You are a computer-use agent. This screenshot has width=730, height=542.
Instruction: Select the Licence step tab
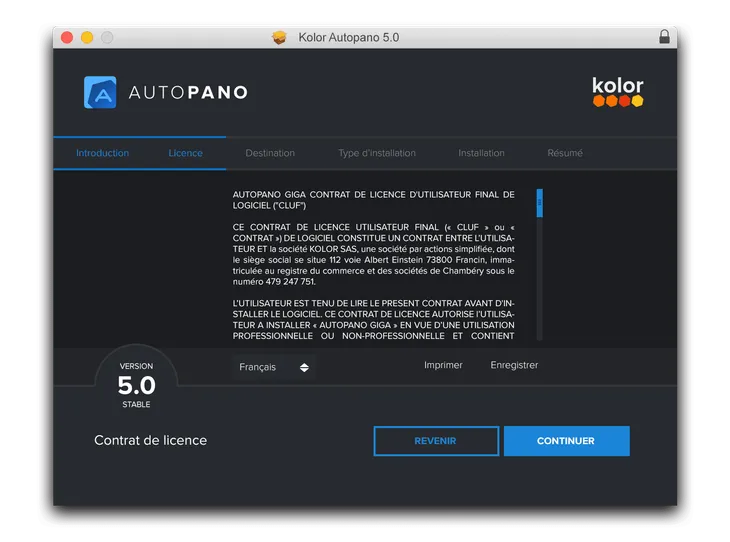click(185, 153)
